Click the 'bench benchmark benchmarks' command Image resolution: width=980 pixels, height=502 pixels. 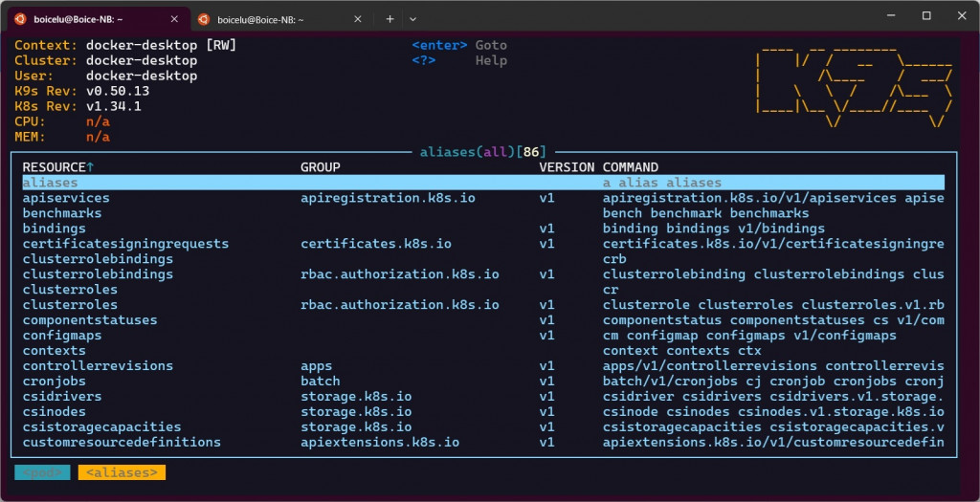pyautogui.click(x=705, y=213)
